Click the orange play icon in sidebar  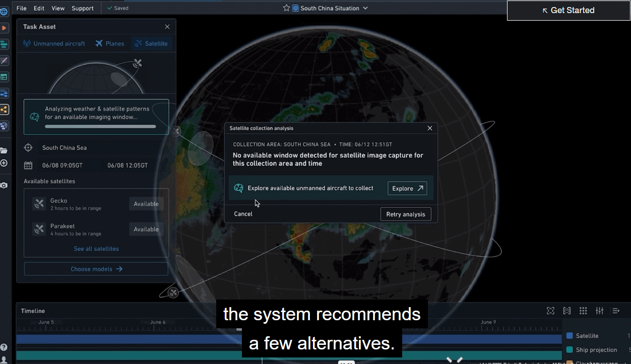(4, 28)
